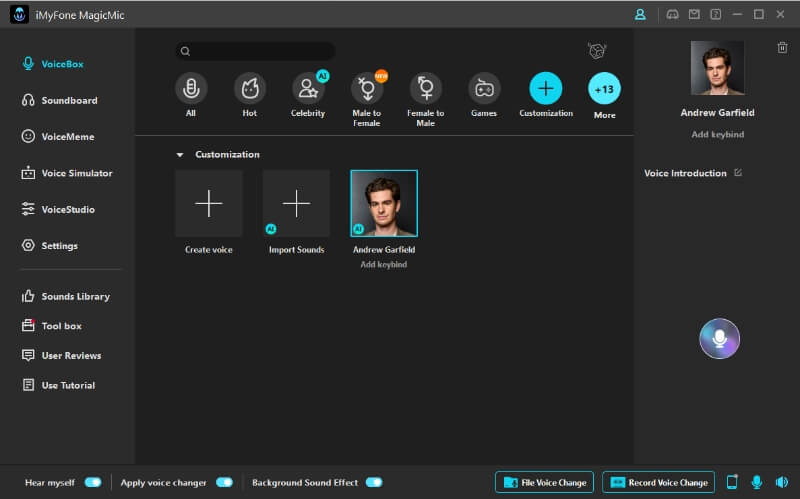Collapse the Customization section
This screenshot has width=800, height=499.
(180, 155)
